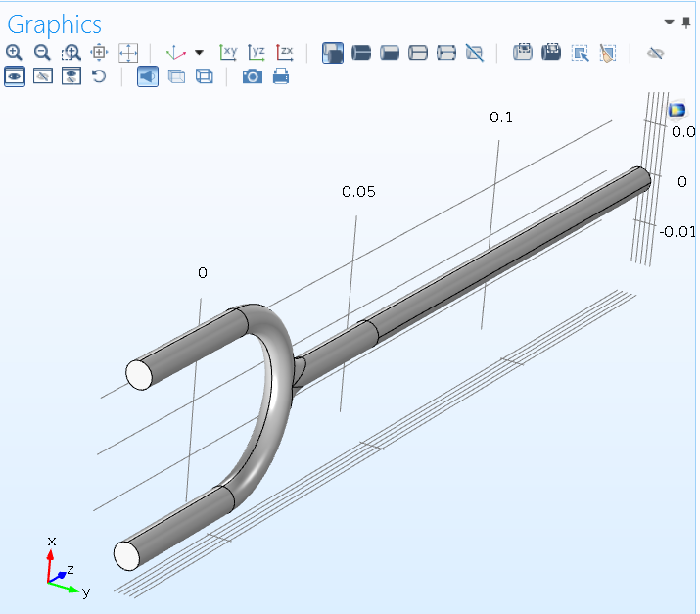The image size is (700, 614).
Task: Switch to the YZ plane view
Action: pos(257,53)
